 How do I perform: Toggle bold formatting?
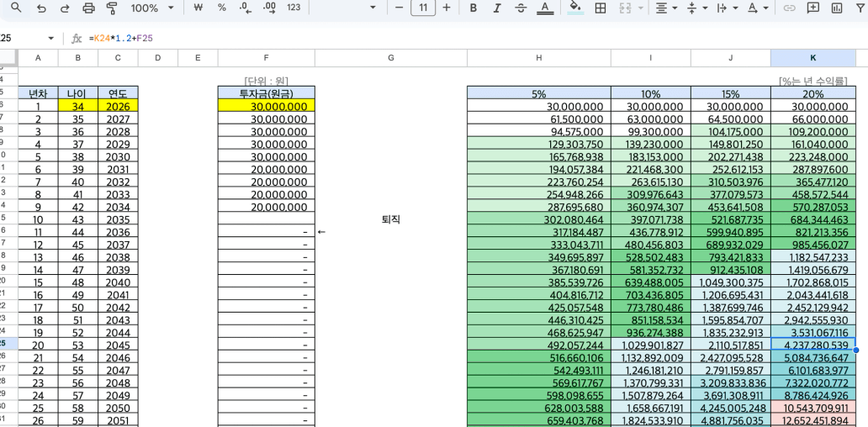pos(474,8)
